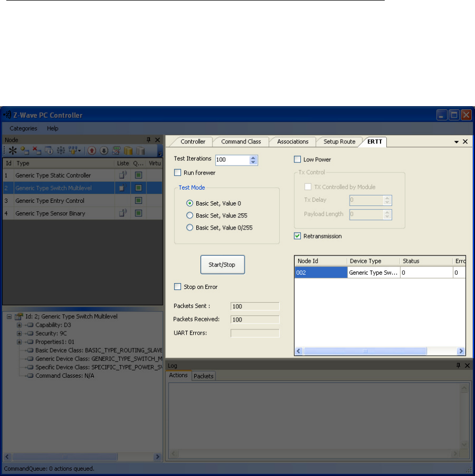Select Basic Set, Value 0 radio button
This screenshot has height=476, width=475.
coord(189,203)
